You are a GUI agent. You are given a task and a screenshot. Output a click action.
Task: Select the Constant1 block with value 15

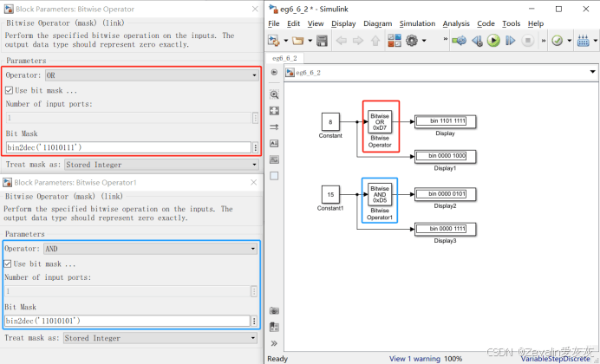pos(330,195)
